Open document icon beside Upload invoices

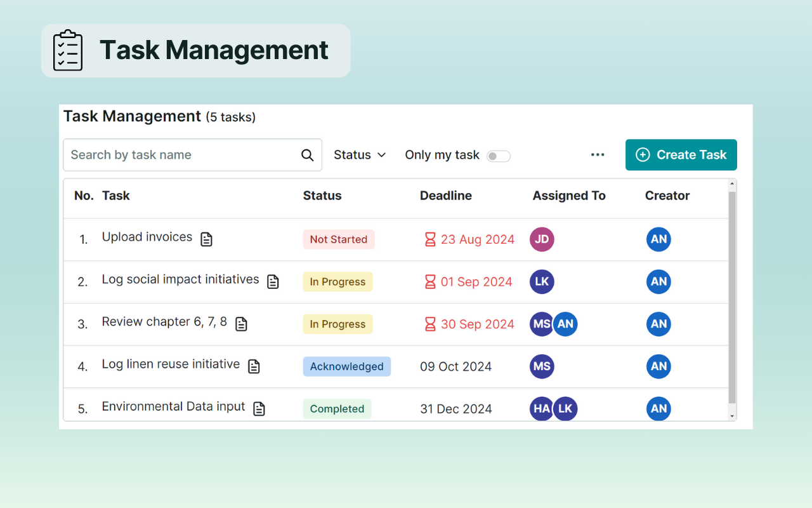pyautogui.click(x=206, y=239)
